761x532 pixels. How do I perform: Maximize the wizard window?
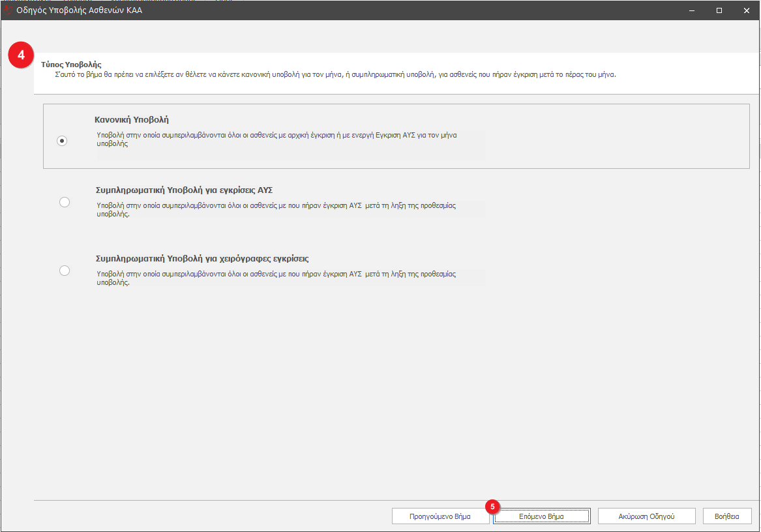click(x=719, y=10)
